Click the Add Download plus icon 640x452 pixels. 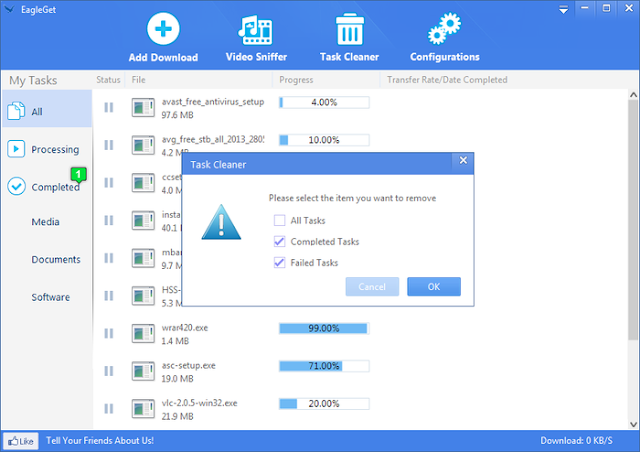tap(163, 29)
